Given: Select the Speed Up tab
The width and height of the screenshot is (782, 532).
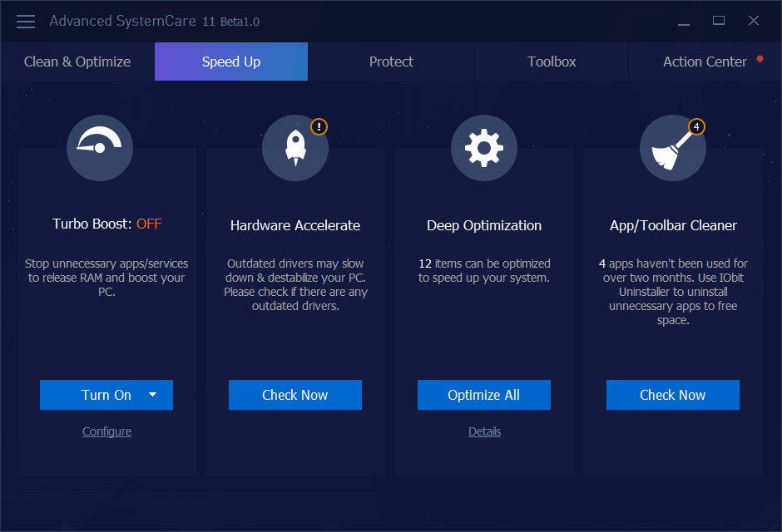Looking at the screenshot, I should (231, 62).
